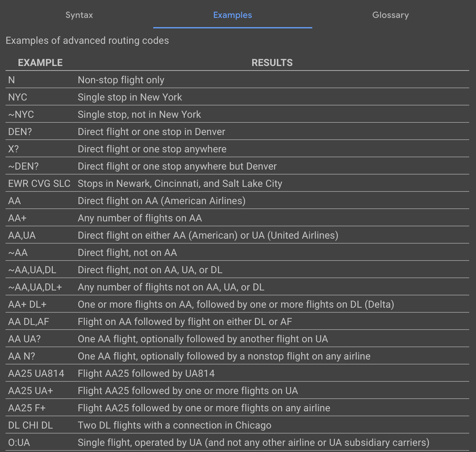Click the AA DL,AF routing example
The height and width of the screenshot is (452, 476).
(x=29, y=322)
